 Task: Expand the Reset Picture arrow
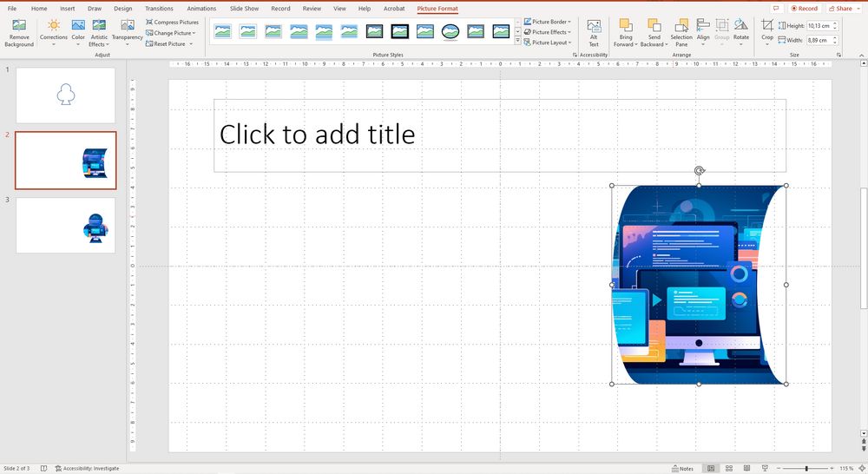coord(191,43)
